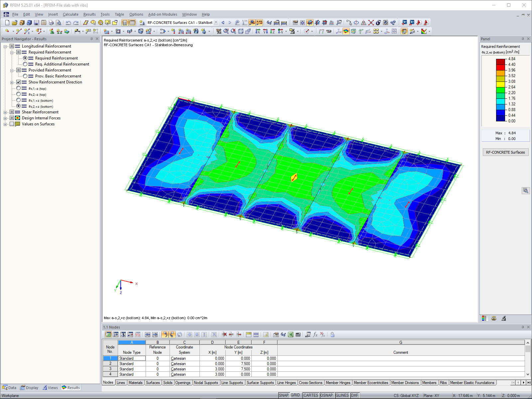
Task: Toggle OSNAP in status bar
Action: tap(326, 395)
